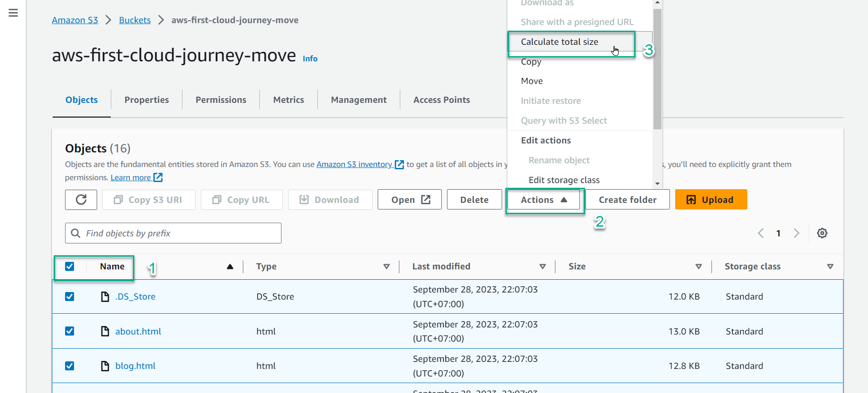Click the Buckets breadcrumb link
The image size is (868, 393).
point(135,20)
